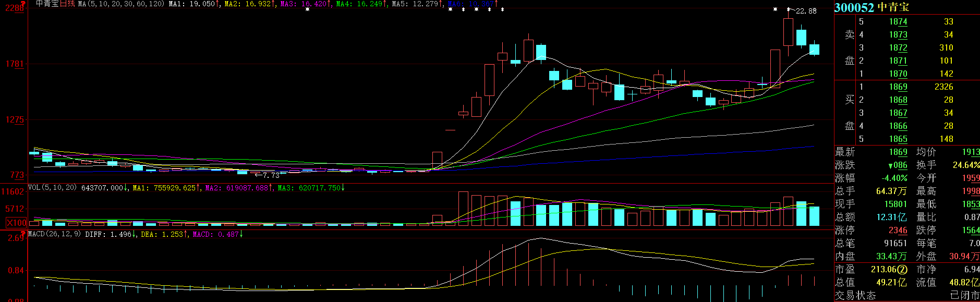Click the red question mark beside MACD axis
Screen dimensions: 980x302
(x=22, y=234)
